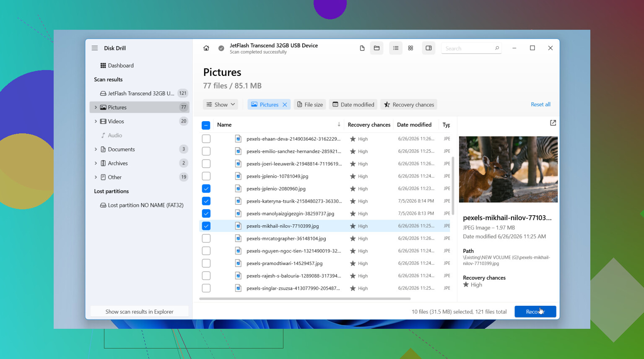644x359 pixels.
Task: Uncheck pexels-jplenio-2080960.jpg checkbox
Action: pos(206,189)
